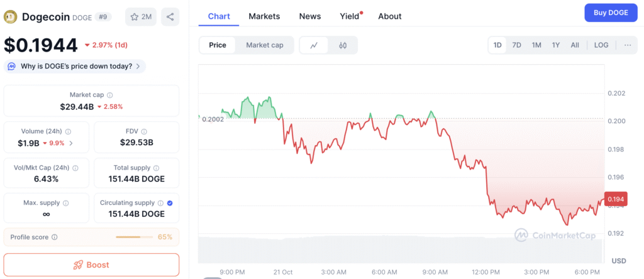644x279 pixels.
Task: Click the Profile score progress bar
Action: point(134,237)
